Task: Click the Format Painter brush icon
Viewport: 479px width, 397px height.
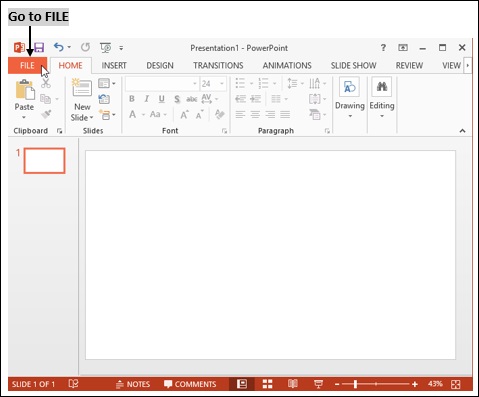Action: point(46,114)
